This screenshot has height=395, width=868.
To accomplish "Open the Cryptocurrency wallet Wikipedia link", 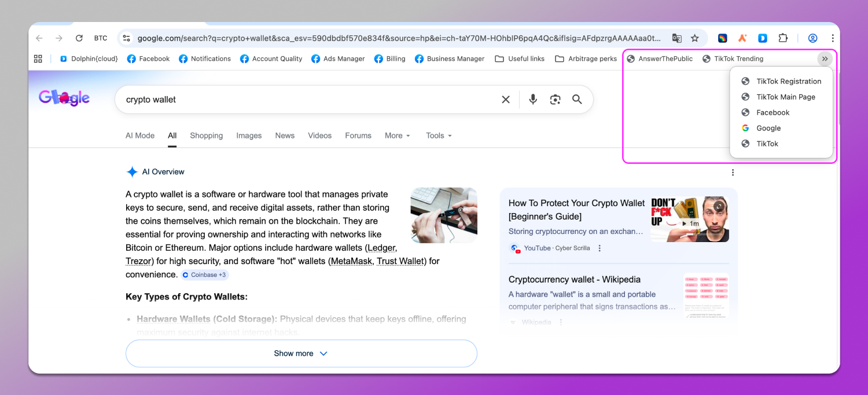I will click(574, 280).
